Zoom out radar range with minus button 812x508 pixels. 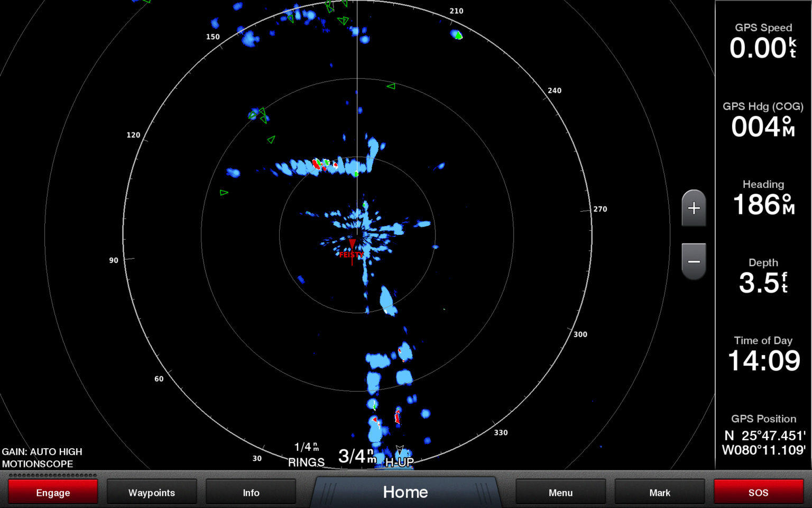pyautogui.click(x=694, y=261)
